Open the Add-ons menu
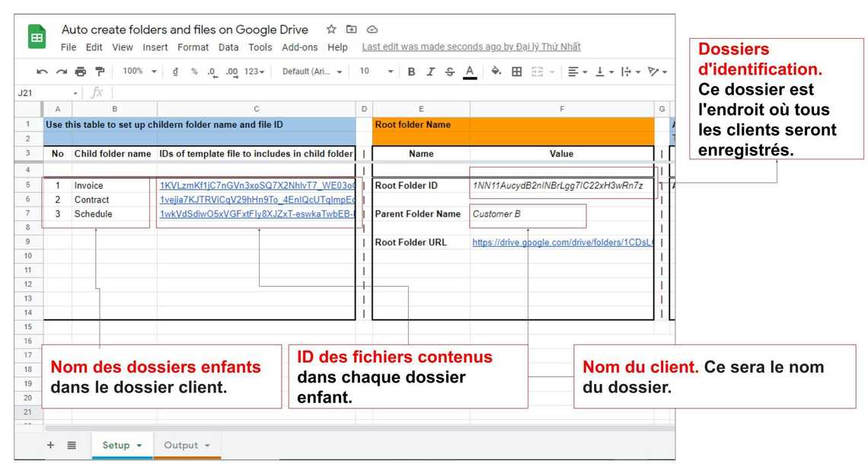 tap(299, 47)
